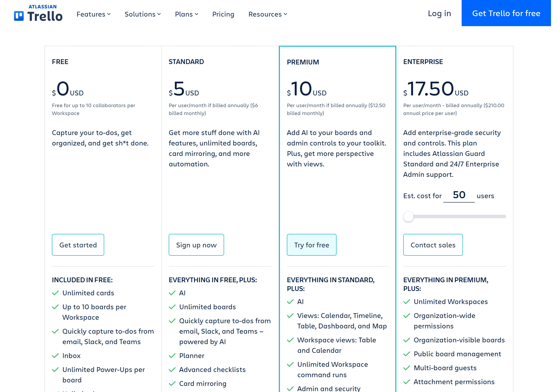Image resolution: width=558 pixels, height=392 pixels.
Task: Click 'Free for up to 10 collaborators' text
Action: (94, 109)
